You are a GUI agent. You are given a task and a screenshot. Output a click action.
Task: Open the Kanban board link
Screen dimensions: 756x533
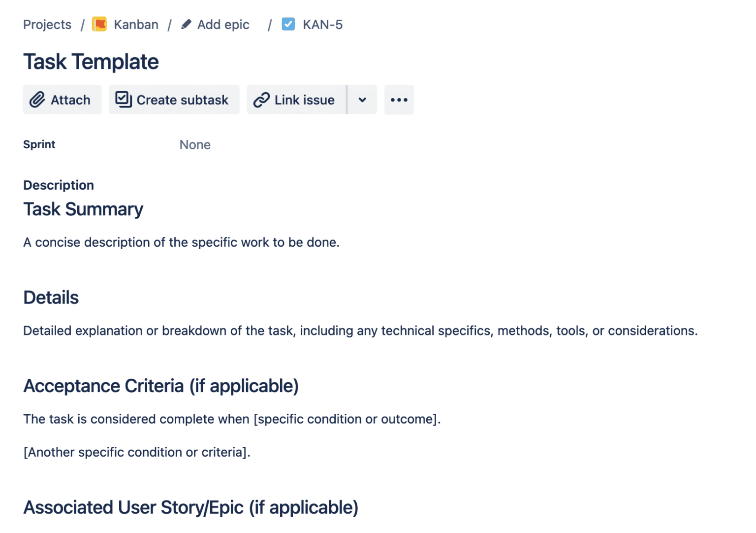135,24
